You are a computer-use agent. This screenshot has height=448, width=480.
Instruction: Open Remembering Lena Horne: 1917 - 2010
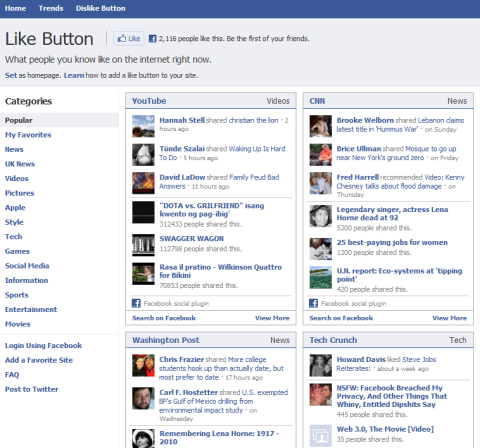click(x=219, y=437)
